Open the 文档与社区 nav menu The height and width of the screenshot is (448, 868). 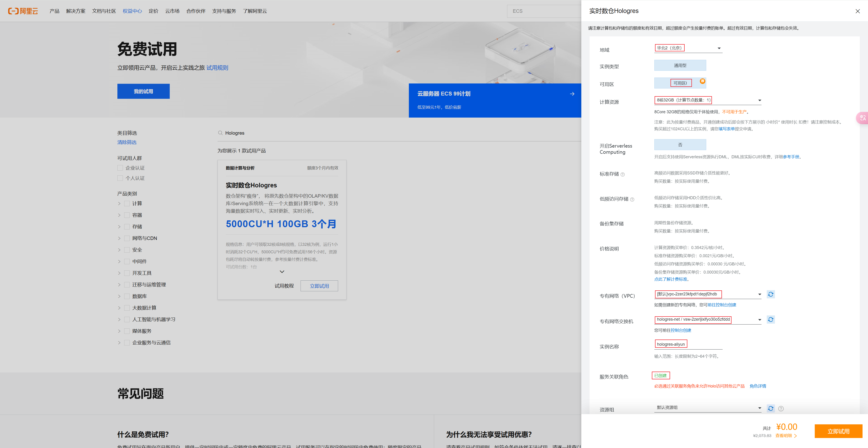pos(104,11)
